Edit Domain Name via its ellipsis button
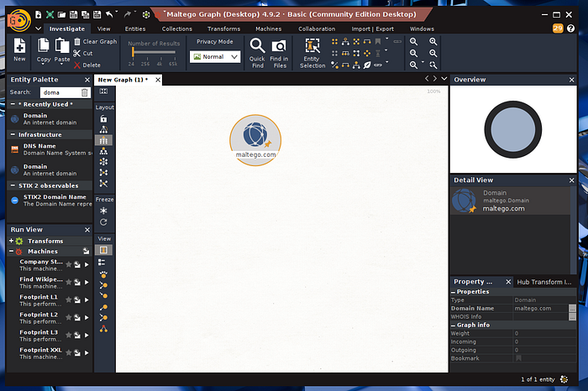 (x=572, y=309)
